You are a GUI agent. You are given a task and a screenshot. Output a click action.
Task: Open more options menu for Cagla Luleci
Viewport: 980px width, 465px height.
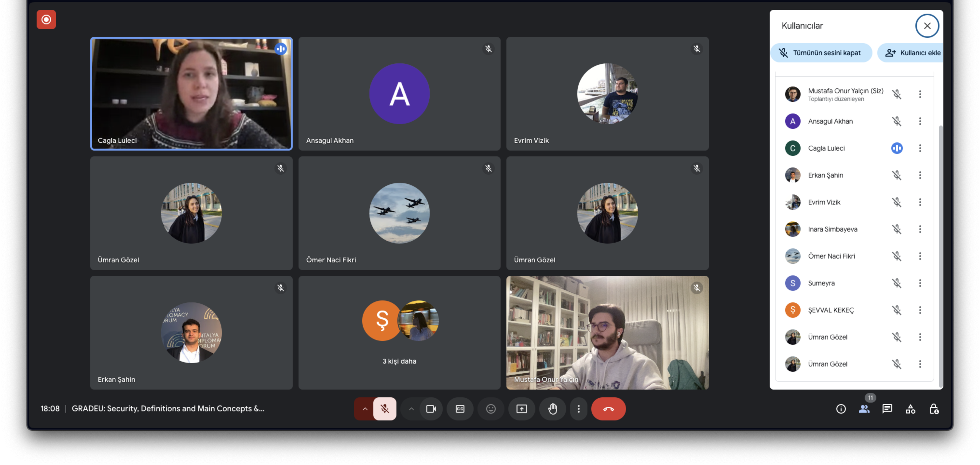tap(920, 148)
